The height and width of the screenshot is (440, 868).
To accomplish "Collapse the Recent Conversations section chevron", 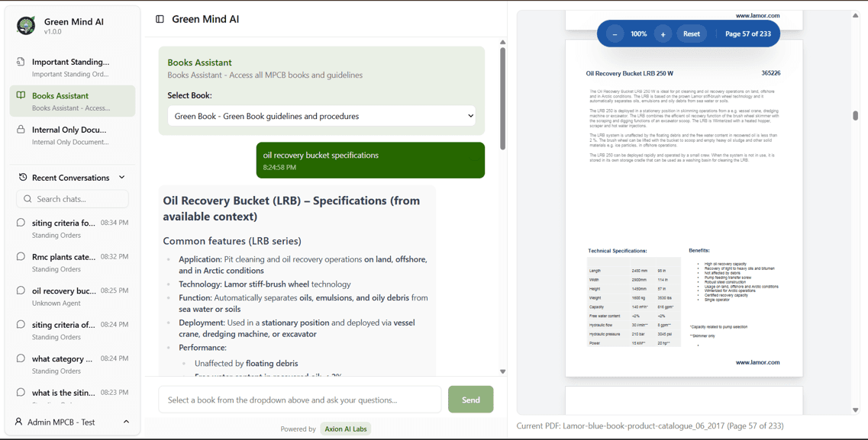I will (122, 178).
